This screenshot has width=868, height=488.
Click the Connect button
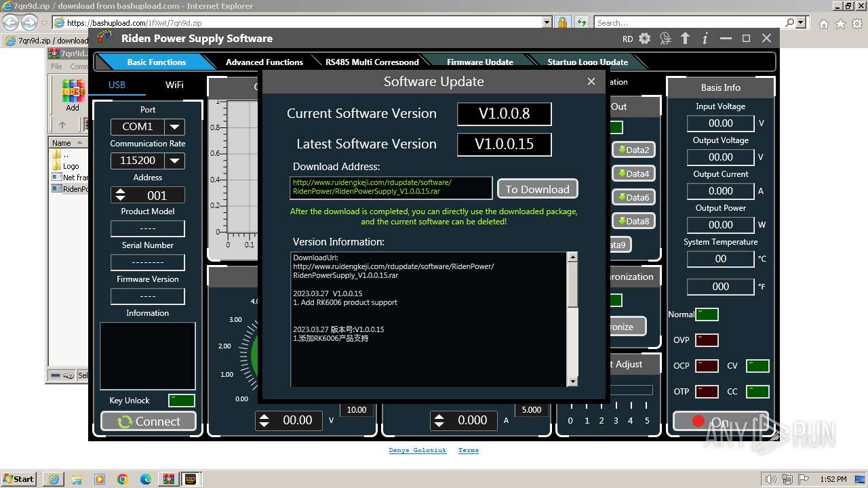(149, 422)
